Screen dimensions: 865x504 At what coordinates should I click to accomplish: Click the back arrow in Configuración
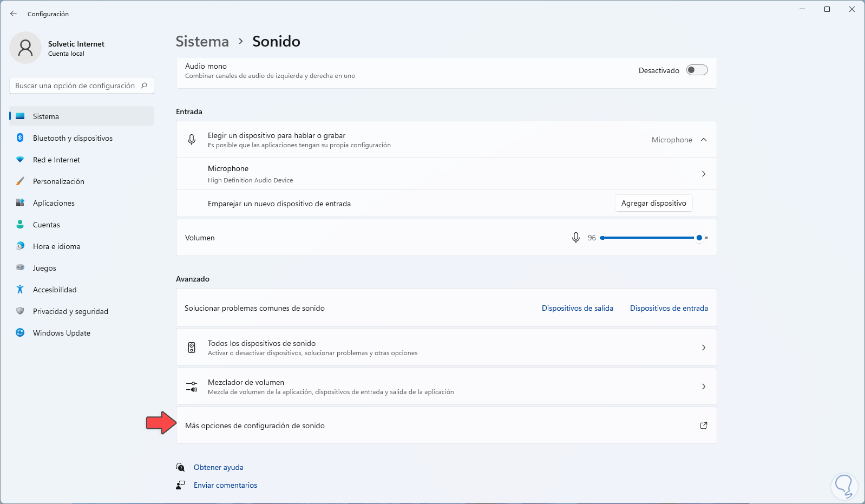pos(14,14)
